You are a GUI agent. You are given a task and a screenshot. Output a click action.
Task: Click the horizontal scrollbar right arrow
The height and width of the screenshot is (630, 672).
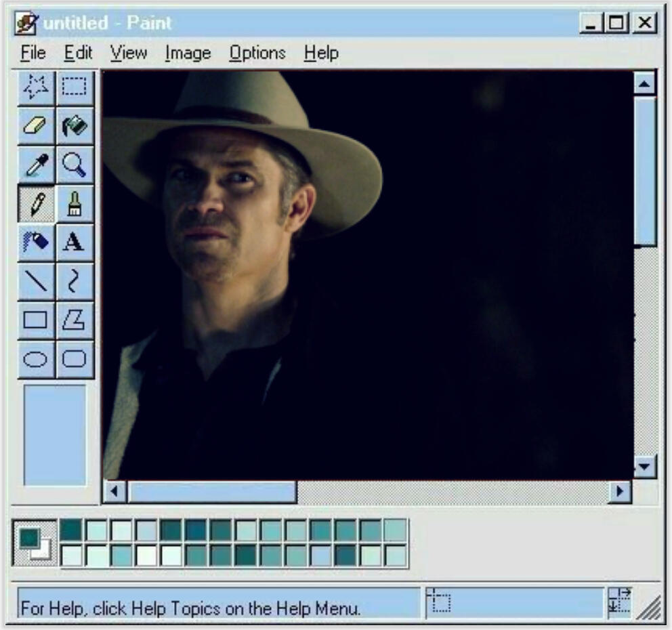pos(619,491)
